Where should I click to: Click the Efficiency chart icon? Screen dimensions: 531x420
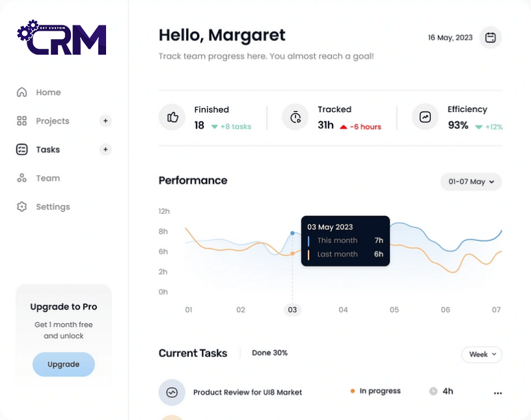[425, 117]
